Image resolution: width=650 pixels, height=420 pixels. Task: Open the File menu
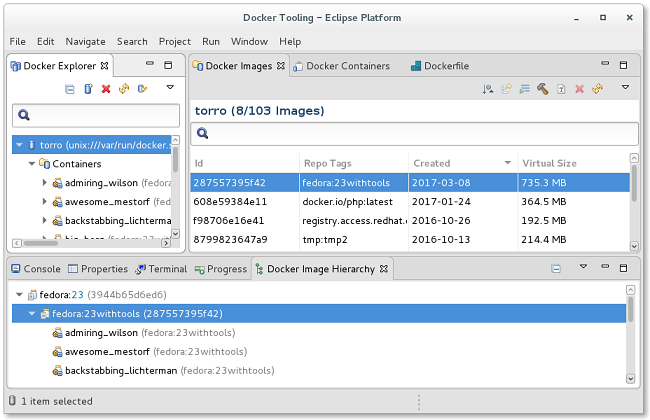[x=17, y=41]
